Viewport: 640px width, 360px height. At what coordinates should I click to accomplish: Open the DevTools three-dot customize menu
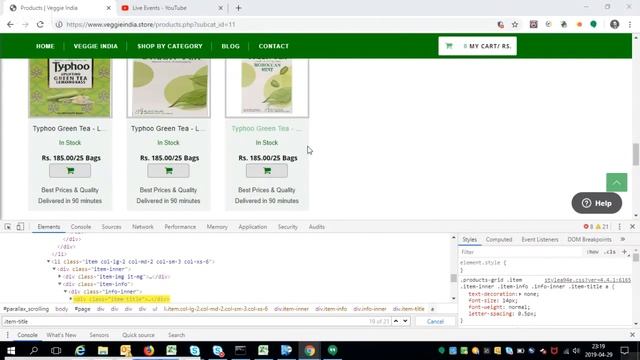tap(619, 227)
